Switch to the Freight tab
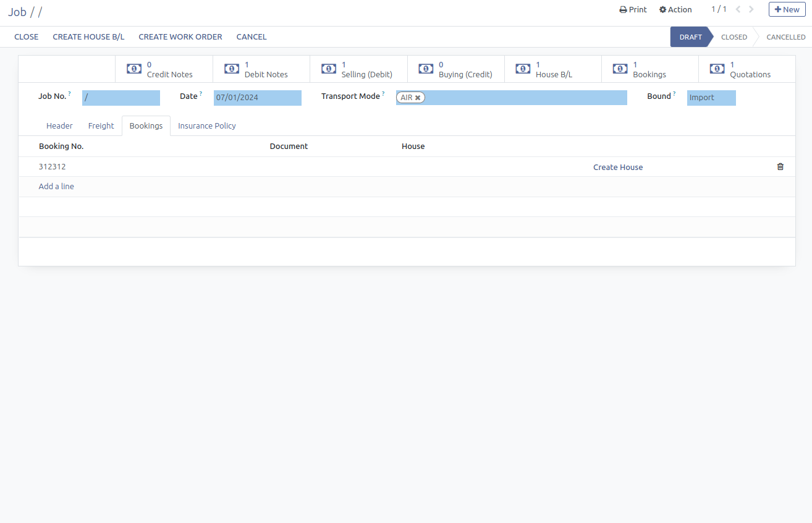This screenshot has height=523, width=812. [101, 125]
